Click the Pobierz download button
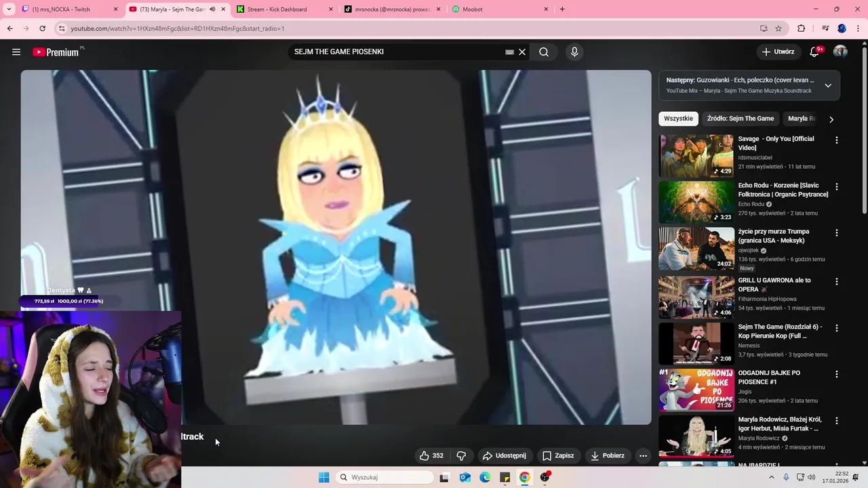Screen dimensions: 868x488 608,456
